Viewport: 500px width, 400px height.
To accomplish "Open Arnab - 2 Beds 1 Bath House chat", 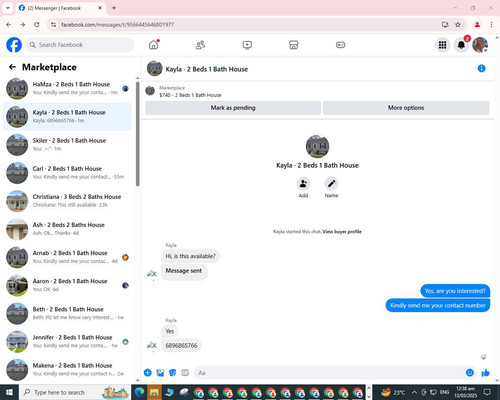I will pos(68,257).
